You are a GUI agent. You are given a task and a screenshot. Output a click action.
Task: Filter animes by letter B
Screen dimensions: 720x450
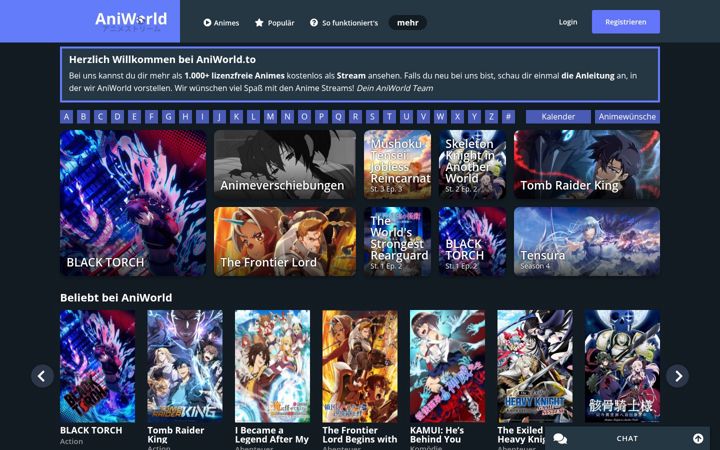click(x=84, y=117)
